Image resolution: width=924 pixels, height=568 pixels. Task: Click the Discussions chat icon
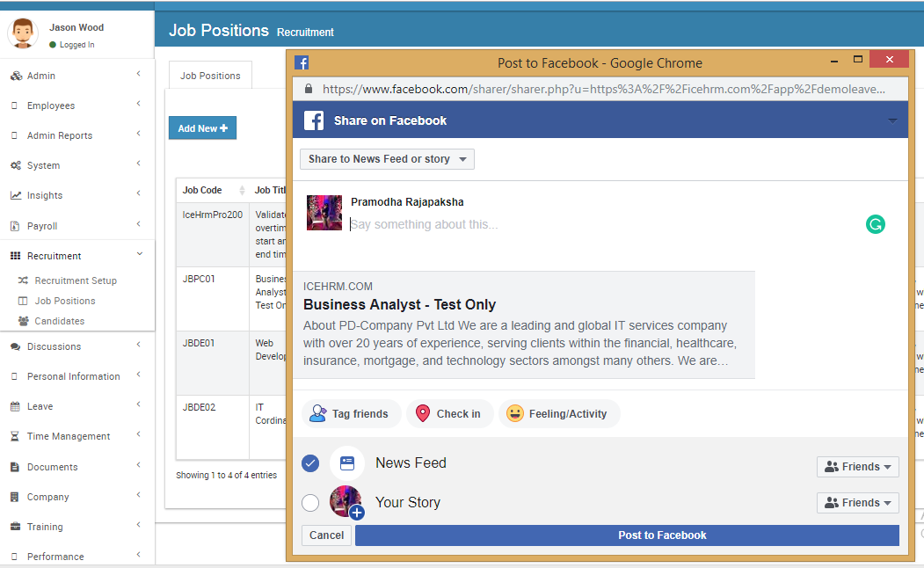click(15, 346)
